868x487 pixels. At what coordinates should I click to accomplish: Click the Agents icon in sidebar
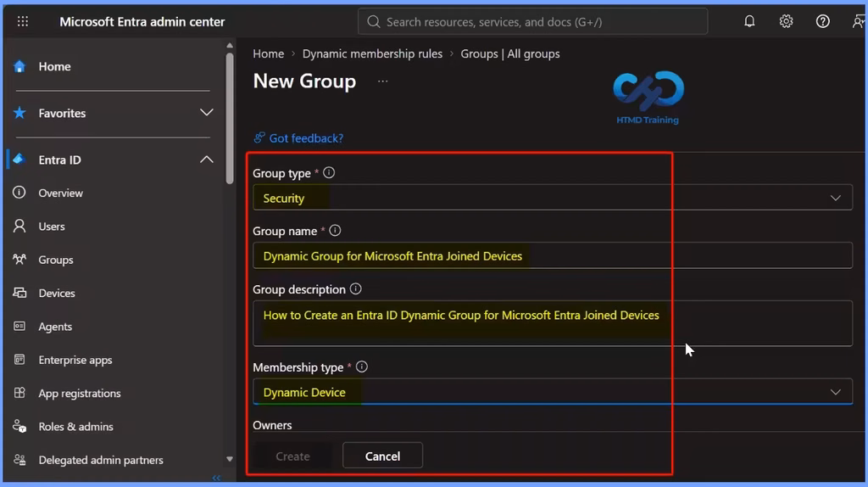point(19,327)
